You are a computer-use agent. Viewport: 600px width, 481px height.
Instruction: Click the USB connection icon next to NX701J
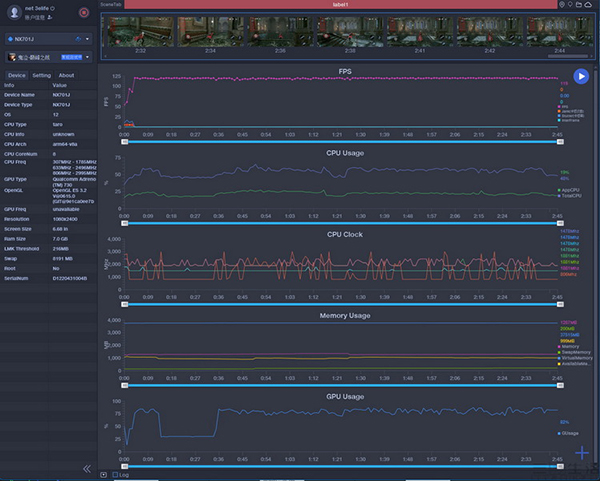[78, 39]
